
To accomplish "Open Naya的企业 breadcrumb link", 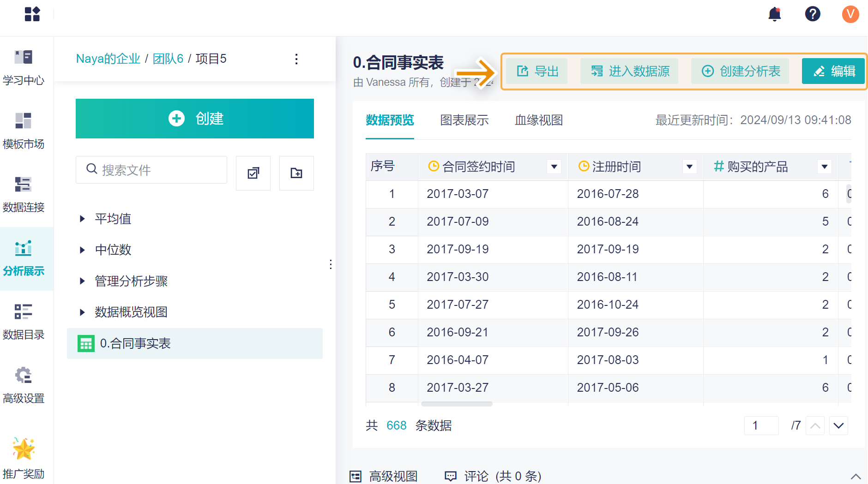I will (108, 59).
